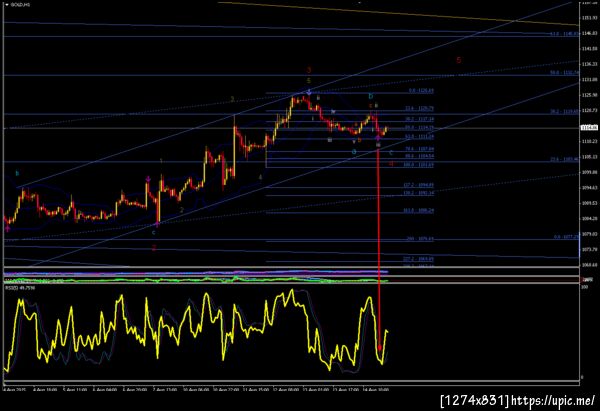The height and width of the screenshot is (411, 600).
Task: Select the 1073.78 price axis label
Action: coord(589,250)
